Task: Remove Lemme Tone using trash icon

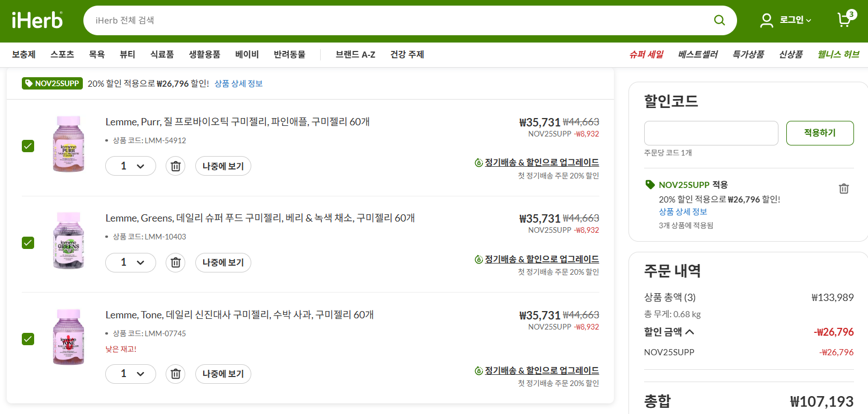Action: tap(175, 374)
